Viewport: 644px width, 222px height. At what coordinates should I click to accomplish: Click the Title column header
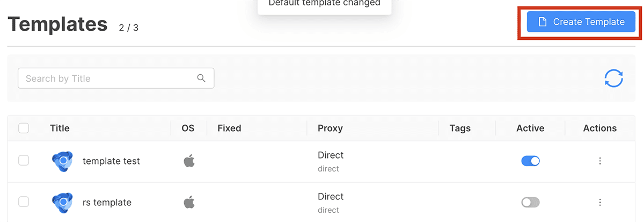click(60, 128)
